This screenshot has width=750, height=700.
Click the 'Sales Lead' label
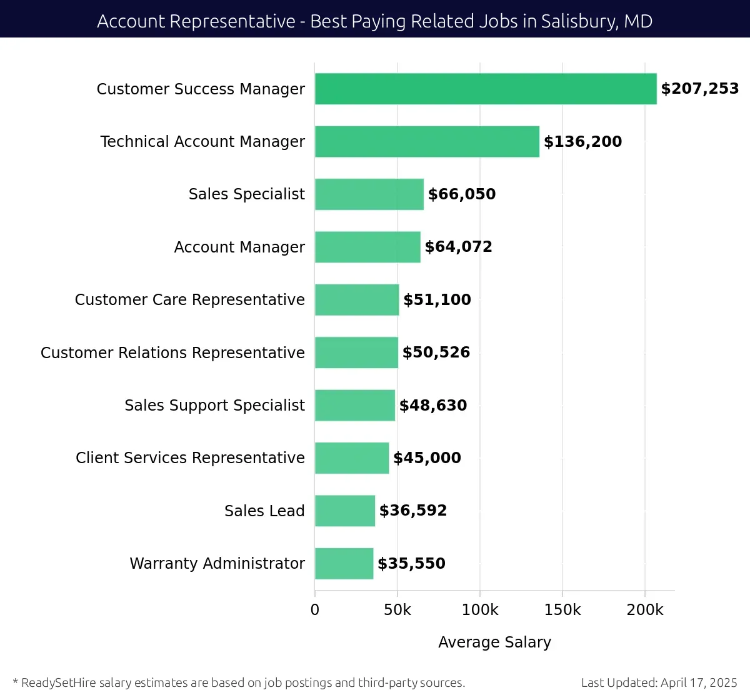[264, 511]
